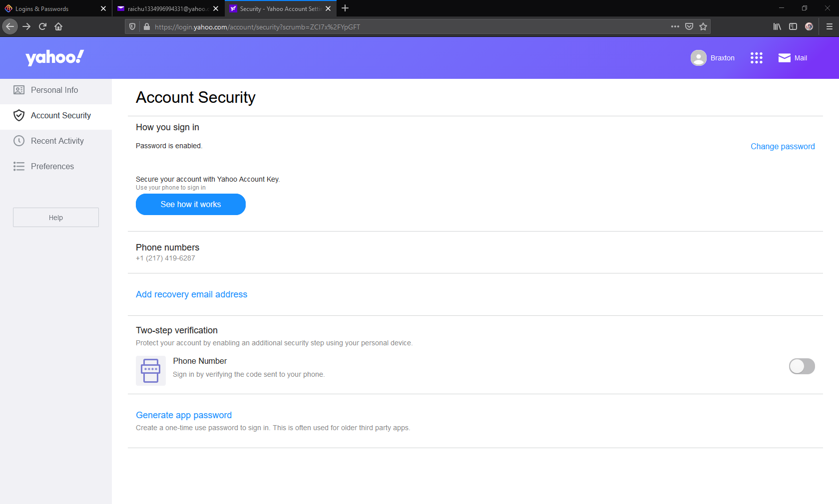Select Security - Yahoo Account Settings tab
839x504 pixels.
pyautogui.click(x=275, y=8)
